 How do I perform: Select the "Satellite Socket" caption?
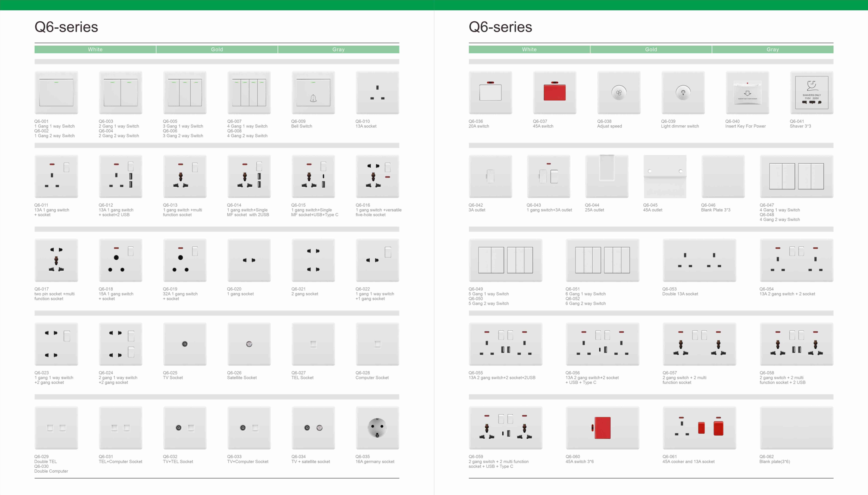pos(242,378)
